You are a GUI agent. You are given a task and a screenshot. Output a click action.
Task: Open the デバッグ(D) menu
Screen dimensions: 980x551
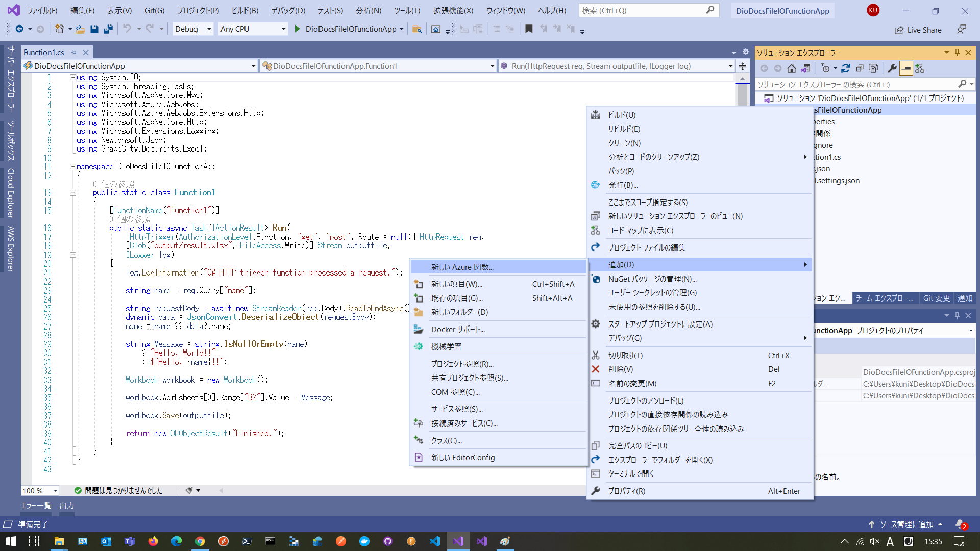coord(288,11)
